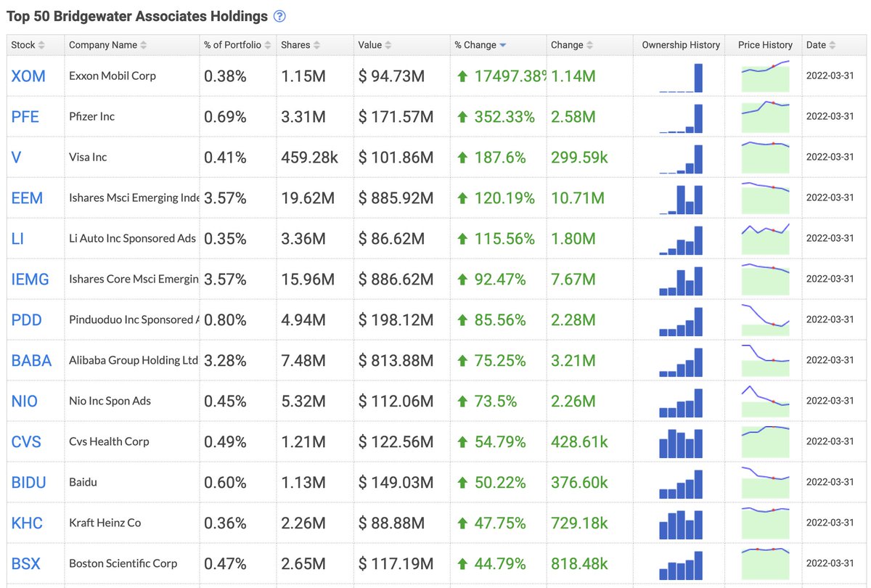Click the help question mark icon beside title
Image resolution: width=871 pixels, height=588 pixels.
pos(279,17)
